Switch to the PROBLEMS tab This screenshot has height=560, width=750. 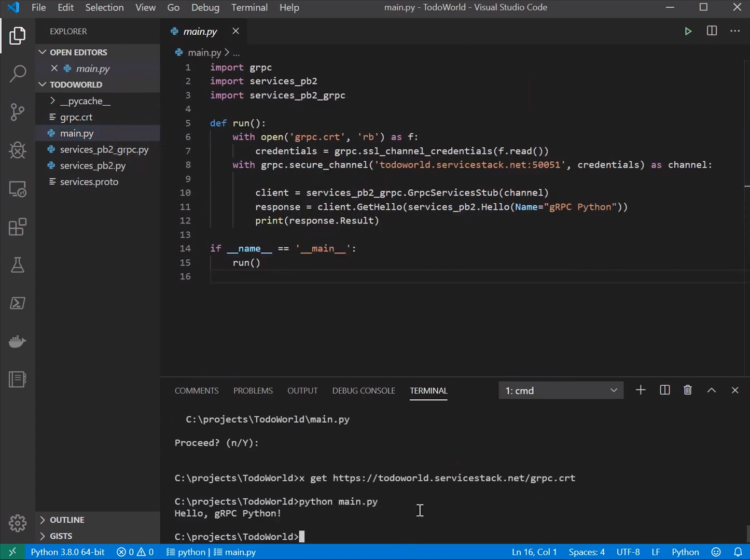point(253,390)
